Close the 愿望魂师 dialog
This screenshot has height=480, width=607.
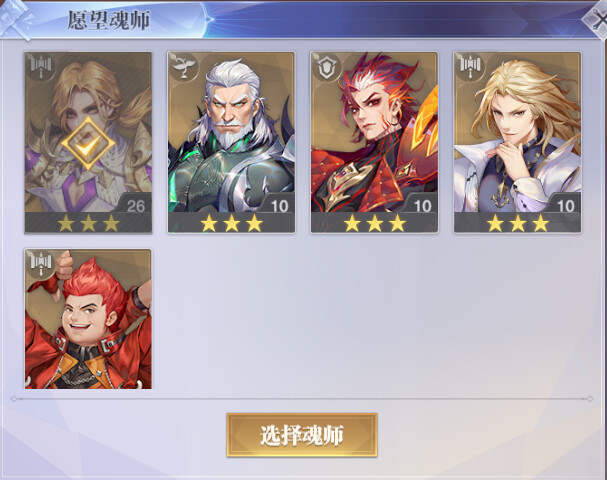point(596,20)
